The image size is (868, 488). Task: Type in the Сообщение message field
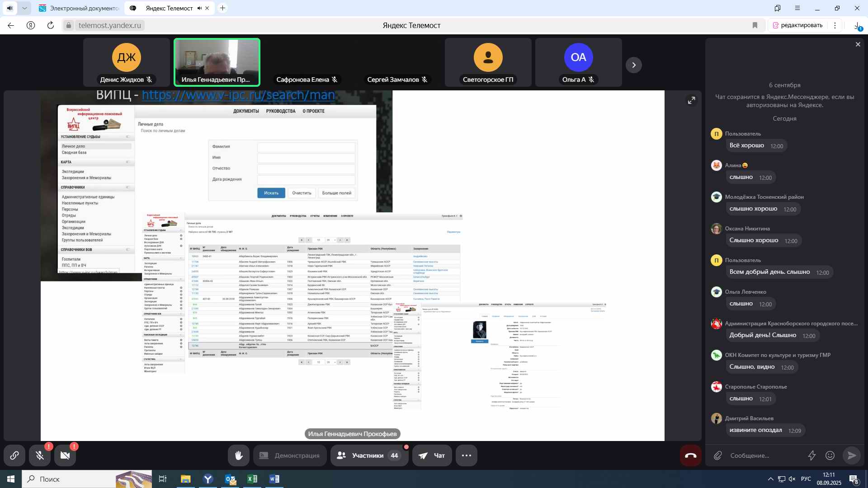pos(764,455)
